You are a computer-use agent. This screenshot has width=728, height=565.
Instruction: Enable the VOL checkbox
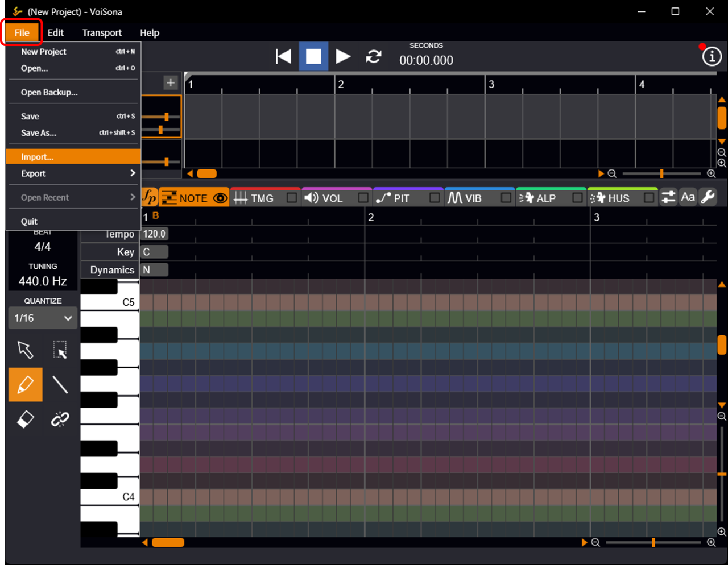pyautogui.click(x=363, y=198)
